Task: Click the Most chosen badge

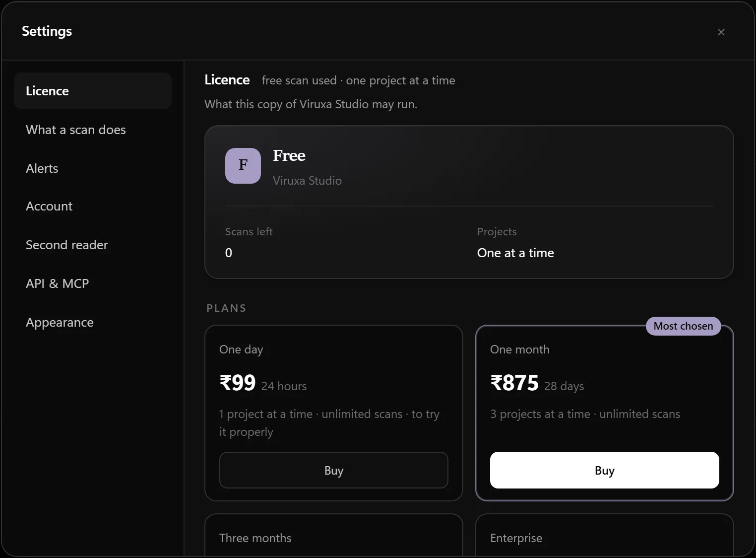Action: coord(683,326)
